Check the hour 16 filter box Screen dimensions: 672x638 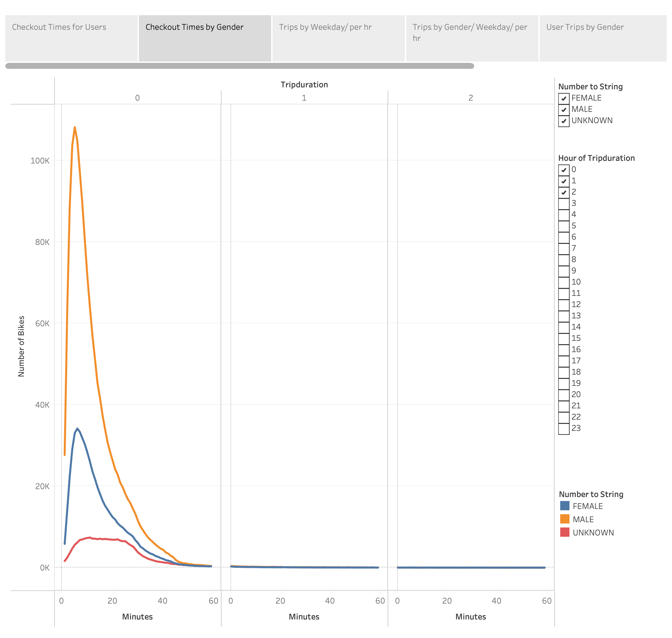[564, 350]
